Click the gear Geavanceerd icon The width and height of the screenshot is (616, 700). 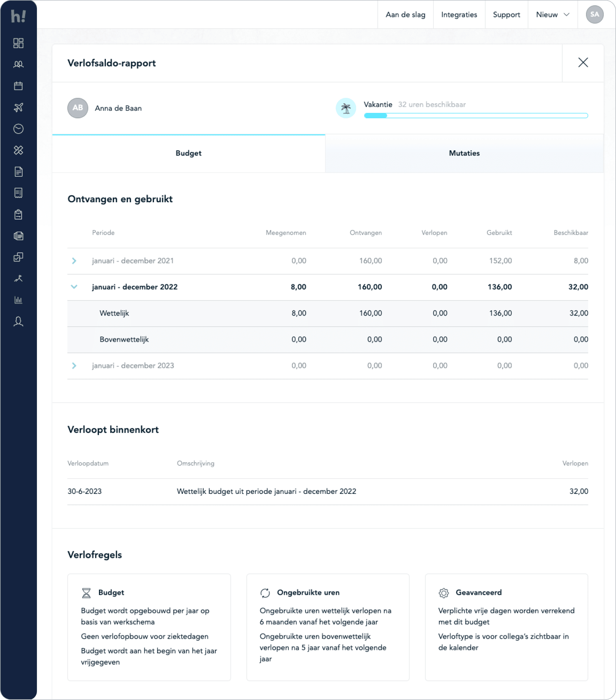[444, 593]
